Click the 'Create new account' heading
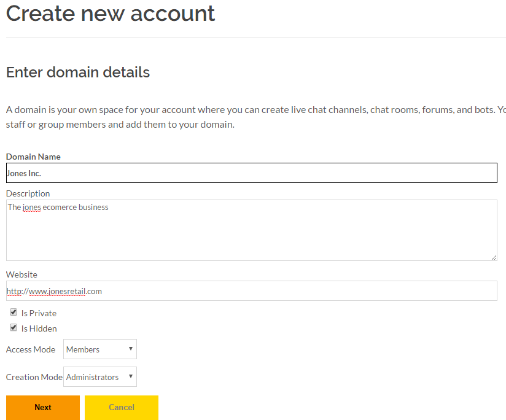This screenshot has height=420, width=506. pos(111,14)
